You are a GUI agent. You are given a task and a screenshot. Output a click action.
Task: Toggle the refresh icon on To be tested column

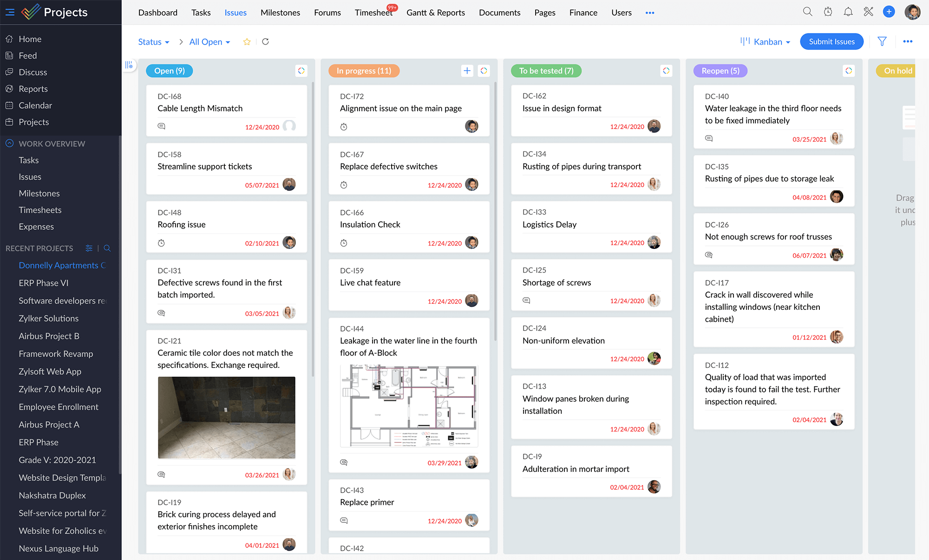666,71
